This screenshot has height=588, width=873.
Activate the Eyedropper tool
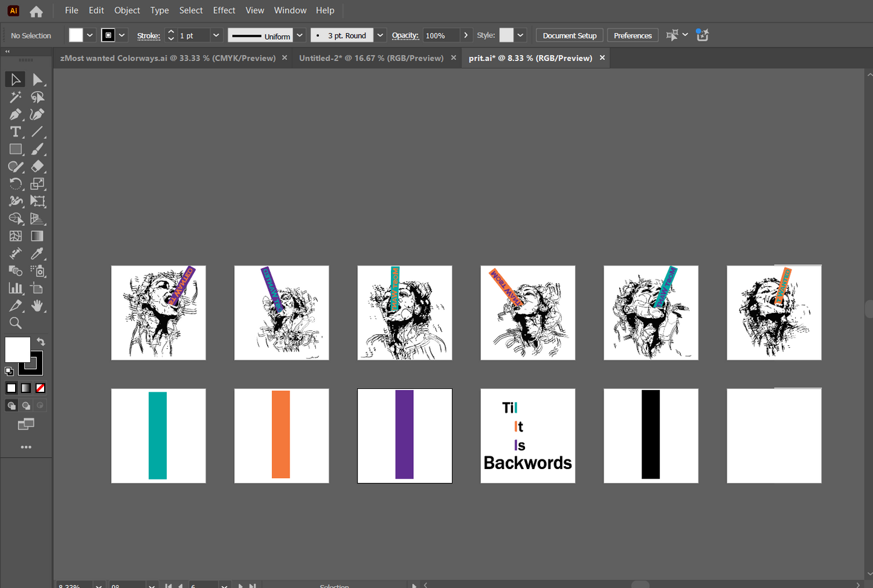(37, 254)
